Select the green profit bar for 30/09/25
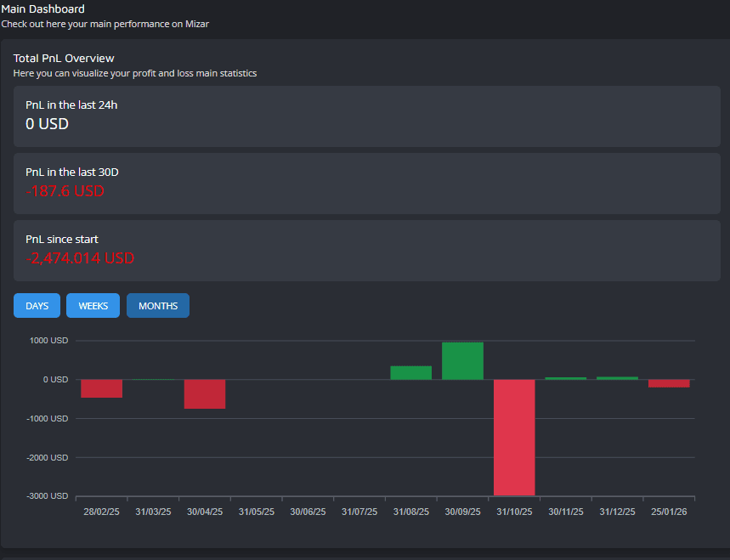Viewport: 730px width, 560px height. pos(462,359)
